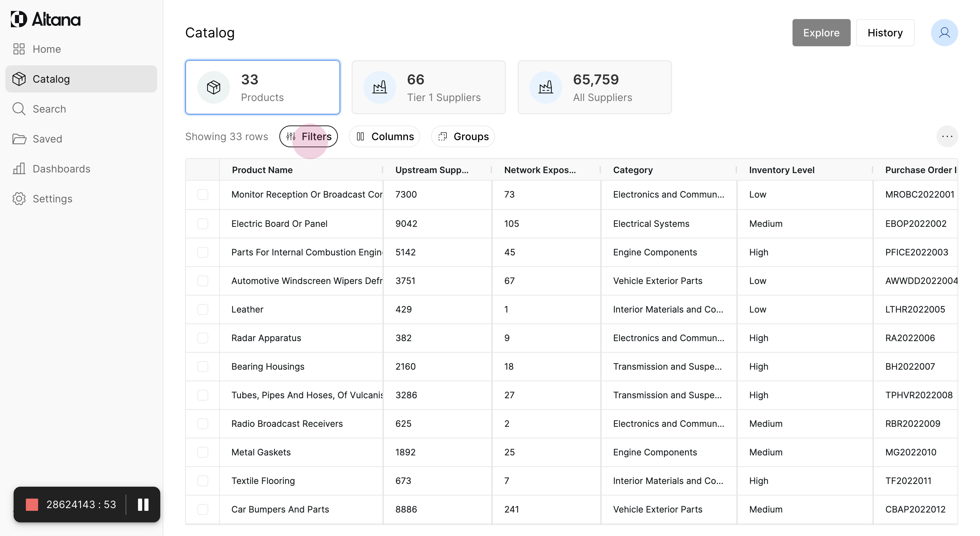The height and width of the screenshot is (536, 980).
Task: Open the Columns options dropdown
Action: (x=385, y=136)
